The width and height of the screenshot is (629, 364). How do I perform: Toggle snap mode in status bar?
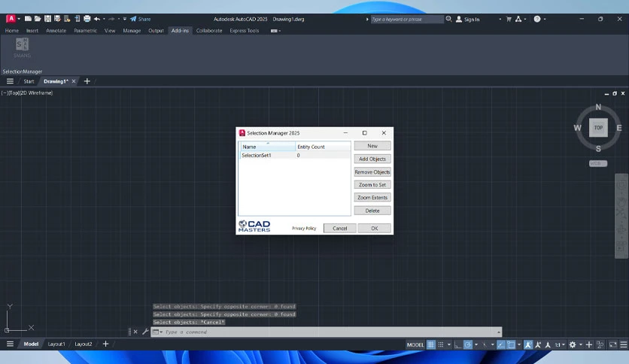pyautogui.click(x=441, y=344)
